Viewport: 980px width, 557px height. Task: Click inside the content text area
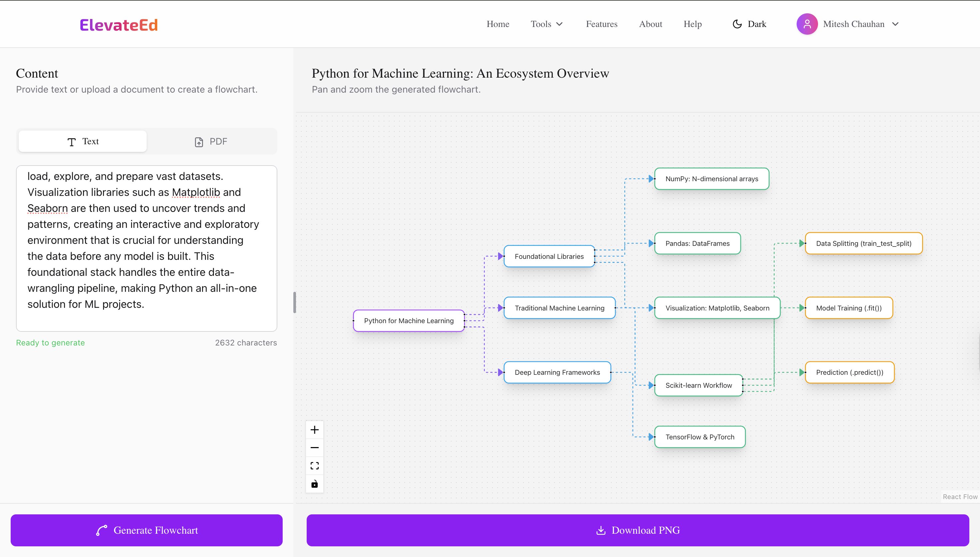146,248
